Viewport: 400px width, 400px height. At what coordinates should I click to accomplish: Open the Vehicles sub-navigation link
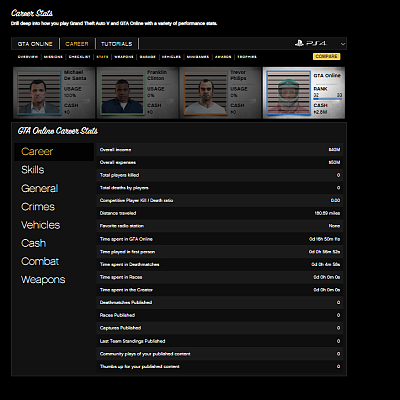click(171, 57)
